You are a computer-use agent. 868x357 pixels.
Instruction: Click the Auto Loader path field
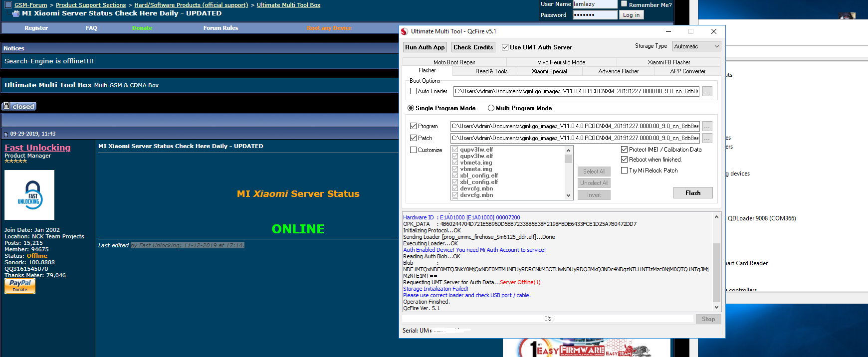[576, 91]
